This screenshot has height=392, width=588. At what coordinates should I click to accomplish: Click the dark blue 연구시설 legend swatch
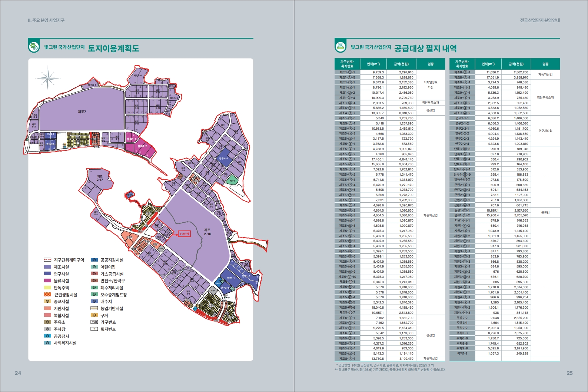point(47,274)
